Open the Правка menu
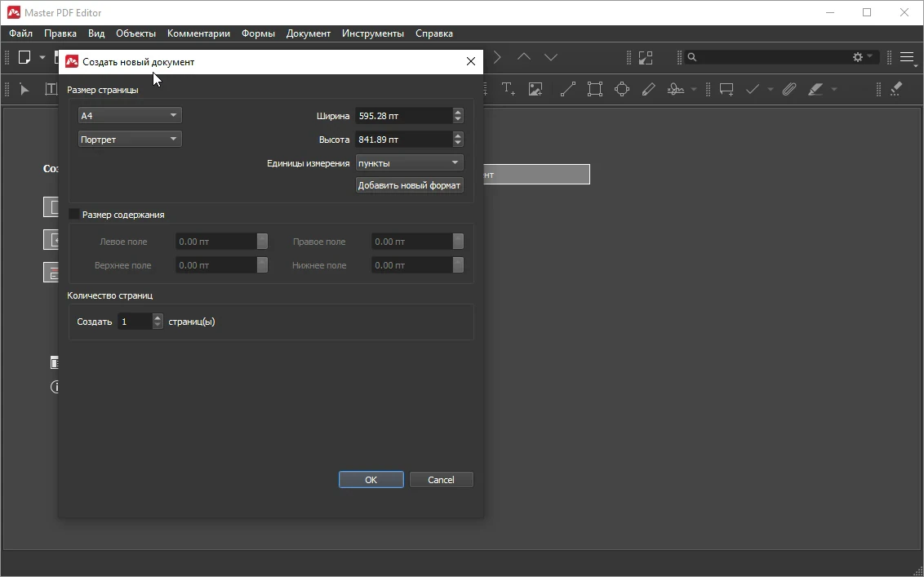The image size is (924, 577). (x=60, y=33)
